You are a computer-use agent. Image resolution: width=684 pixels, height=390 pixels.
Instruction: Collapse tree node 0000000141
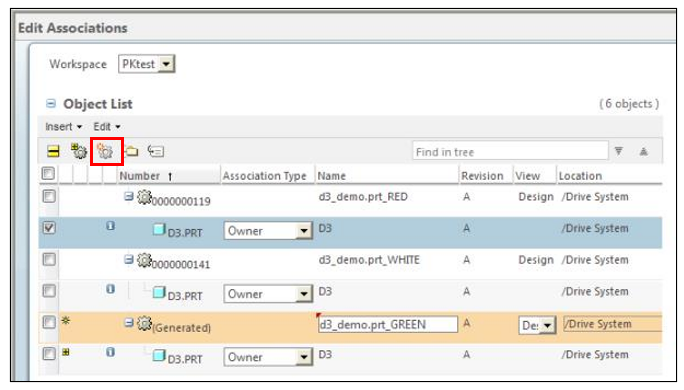[x=128, y=260]
